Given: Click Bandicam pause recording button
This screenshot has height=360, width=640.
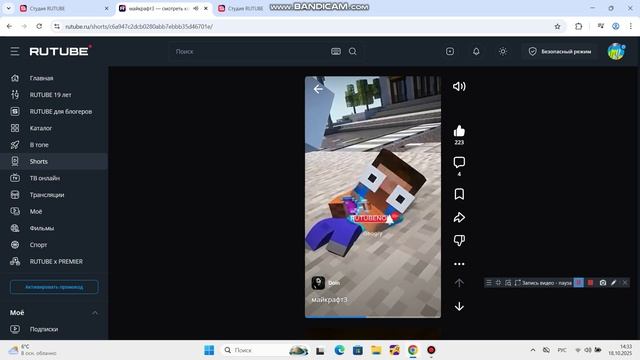Looking at the screenshot, I should click(578, 282).
